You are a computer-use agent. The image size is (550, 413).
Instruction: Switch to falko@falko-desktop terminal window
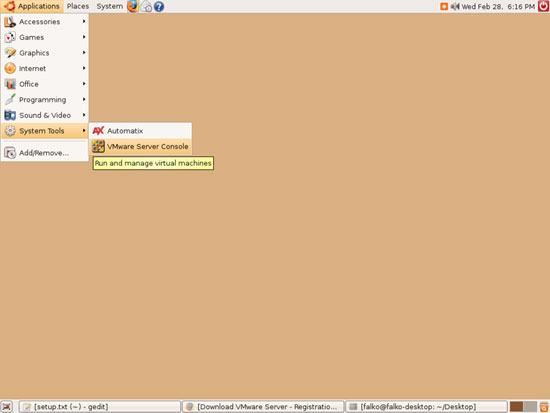point(427,407)
